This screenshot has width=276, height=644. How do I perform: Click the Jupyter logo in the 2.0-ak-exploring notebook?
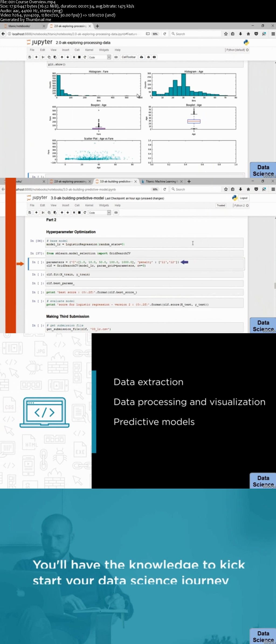pos(40,42)
